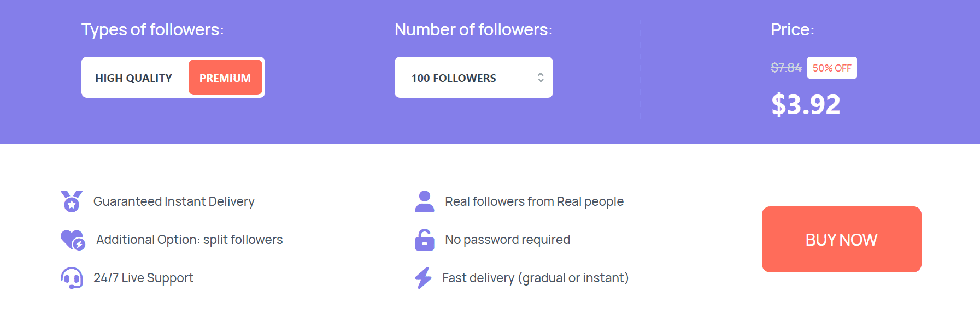Click the No password required text
Screen dimensions: 980x333
coord(507,240)
